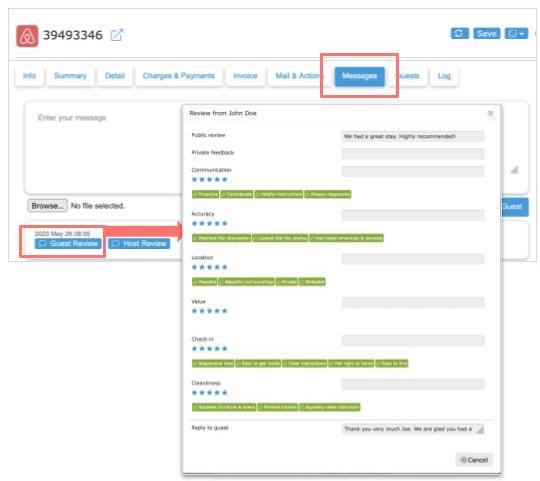This screenshot has height=481, width=540.
Task: Cancel the review dialog
Action: coord(474,460)
